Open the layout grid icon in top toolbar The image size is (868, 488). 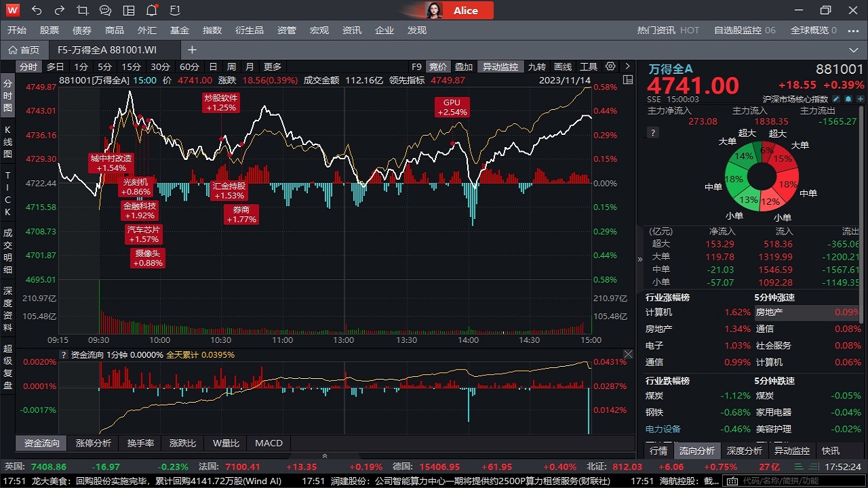[x=128, y=10]
